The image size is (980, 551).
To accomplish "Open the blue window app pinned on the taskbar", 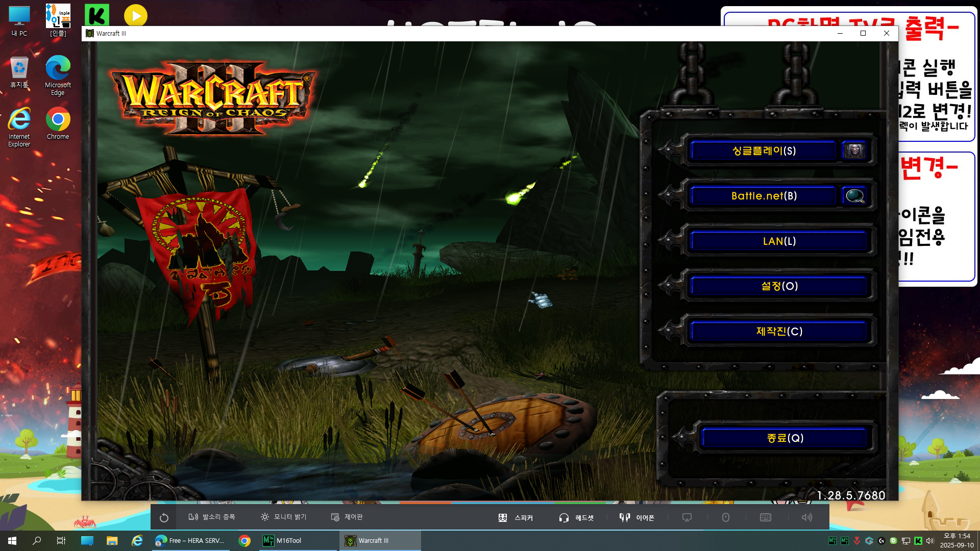I will pos(87,541).
